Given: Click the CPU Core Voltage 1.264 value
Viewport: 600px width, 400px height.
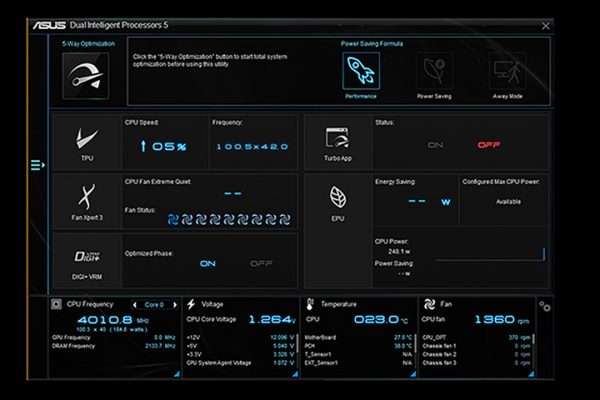Looking at the screenshot, I should coord(272,319).
